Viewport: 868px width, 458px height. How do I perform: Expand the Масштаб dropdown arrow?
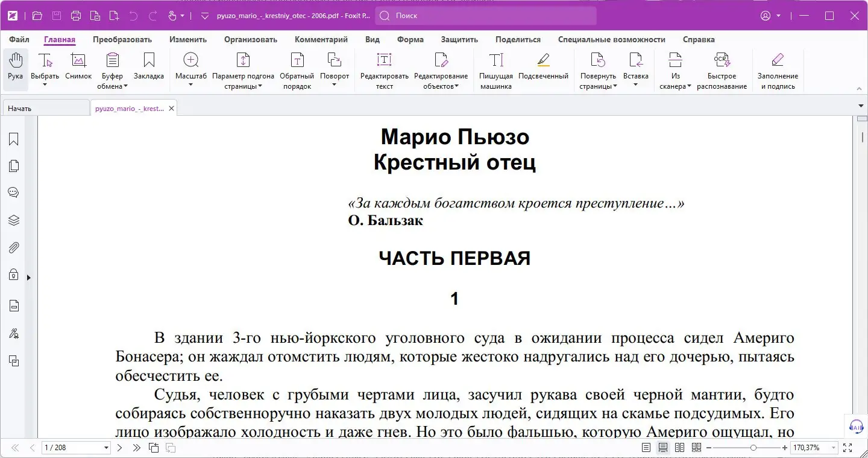(x=190, y=84)
